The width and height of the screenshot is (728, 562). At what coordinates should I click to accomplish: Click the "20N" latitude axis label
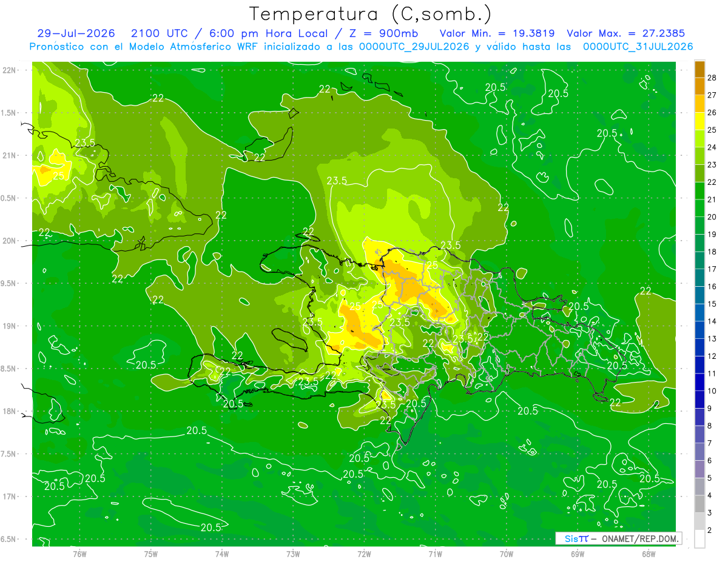[x=10, y=241]
